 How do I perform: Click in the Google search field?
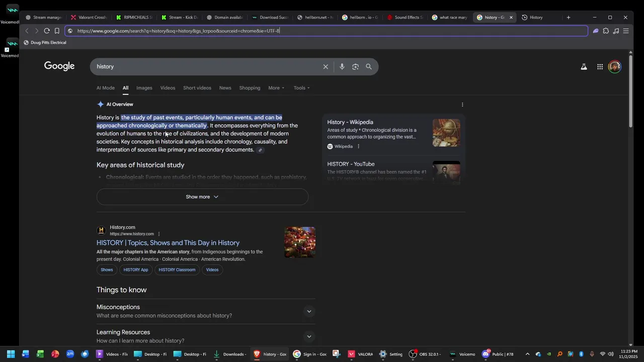[206, 66]
